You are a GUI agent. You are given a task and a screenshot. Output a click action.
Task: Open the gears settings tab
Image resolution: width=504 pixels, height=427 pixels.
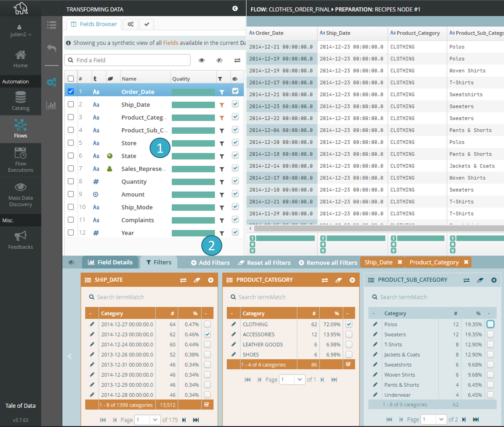coord(130,24)
